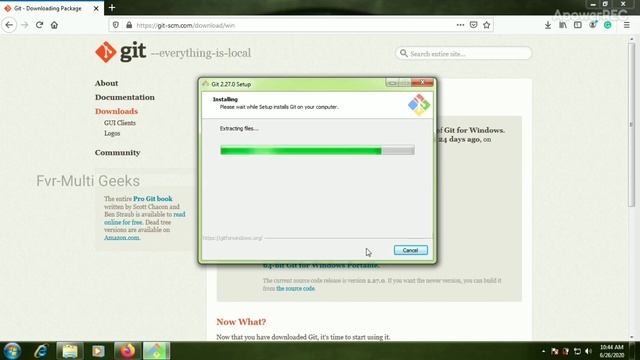Close the Git Downloading Package tab
This screenshot has width=640, height=360.
[x=96, y=8]
